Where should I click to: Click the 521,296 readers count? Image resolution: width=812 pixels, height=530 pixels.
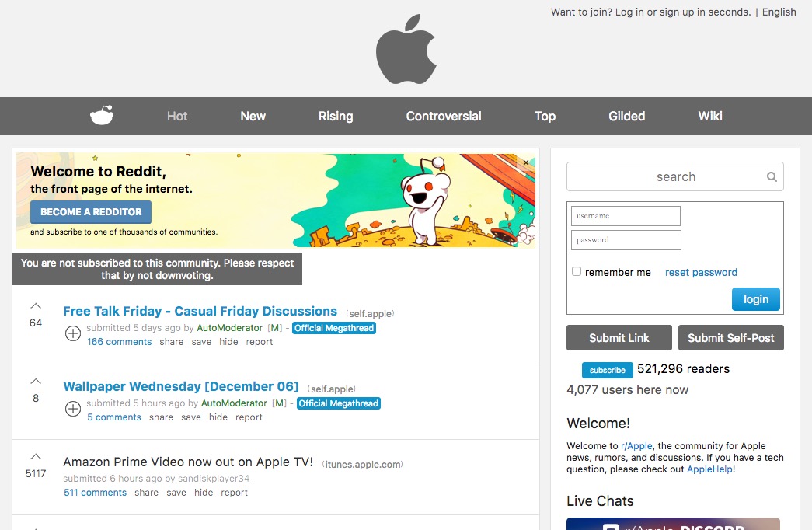click(683, 369)
